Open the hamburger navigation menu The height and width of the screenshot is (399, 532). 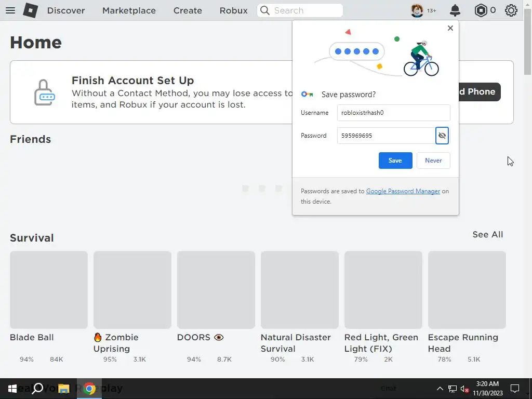[x=10, y=10]
